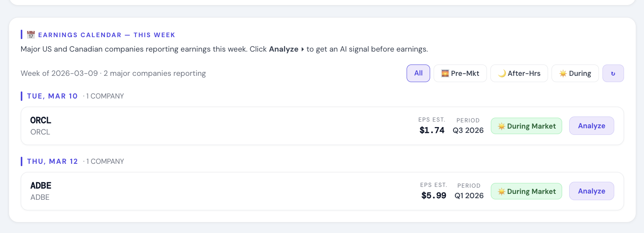This screenshot has height=233, width=644.
Task: Open ADBE's During Market timing badge
Action: tap(526, 191)
